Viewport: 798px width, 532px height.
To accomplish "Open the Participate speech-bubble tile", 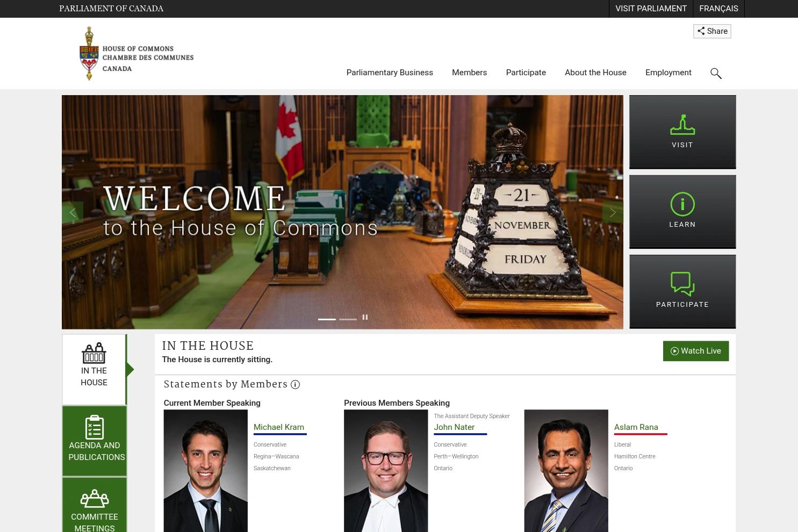I will click(682, 291).
